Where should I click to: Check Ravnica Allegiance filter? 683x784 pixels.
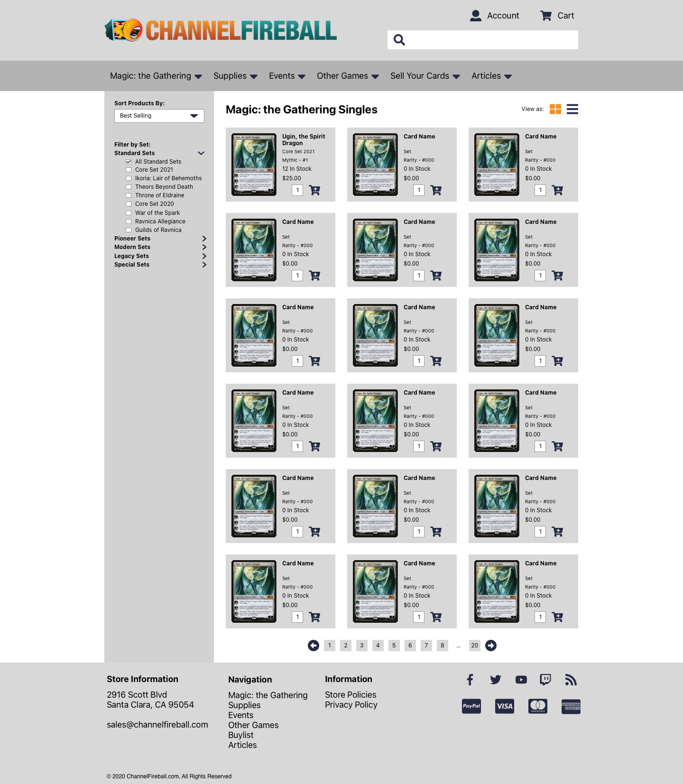tap(129, 221)
